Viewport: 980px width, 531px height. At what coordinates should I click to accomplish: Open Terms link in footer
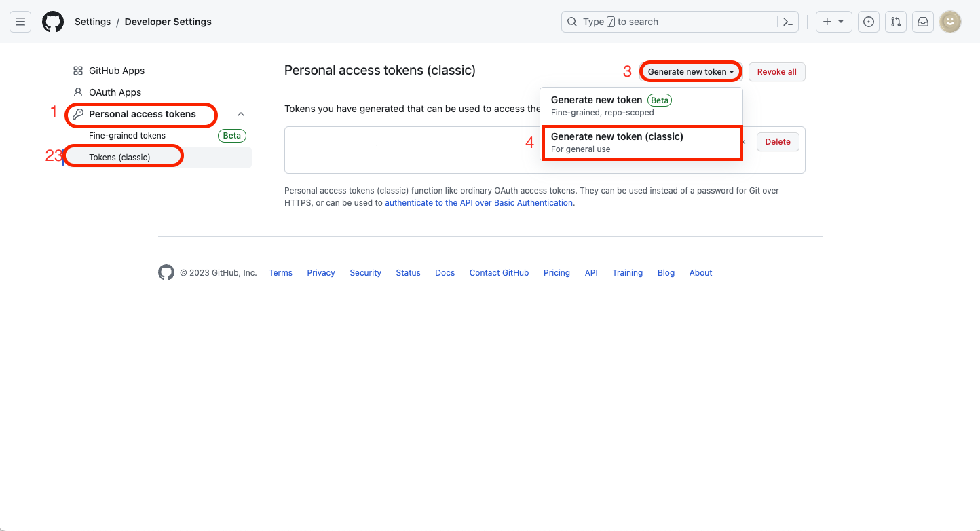280,273
